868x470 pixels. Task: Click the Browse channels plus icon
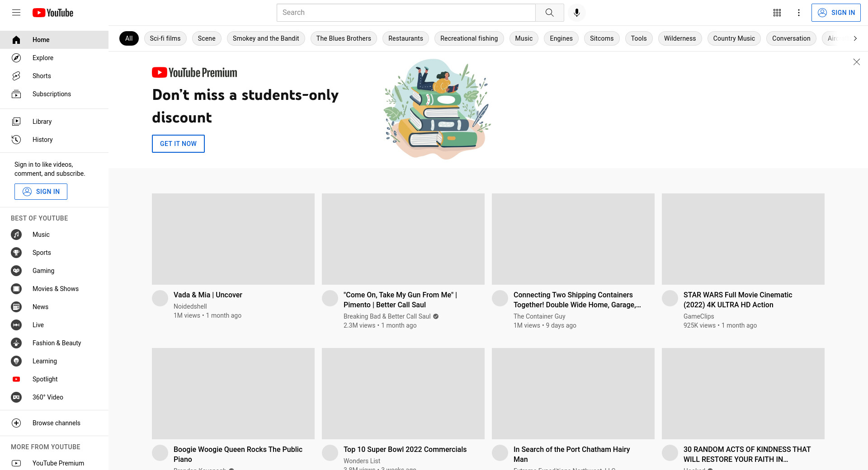(x=16, y=423)
